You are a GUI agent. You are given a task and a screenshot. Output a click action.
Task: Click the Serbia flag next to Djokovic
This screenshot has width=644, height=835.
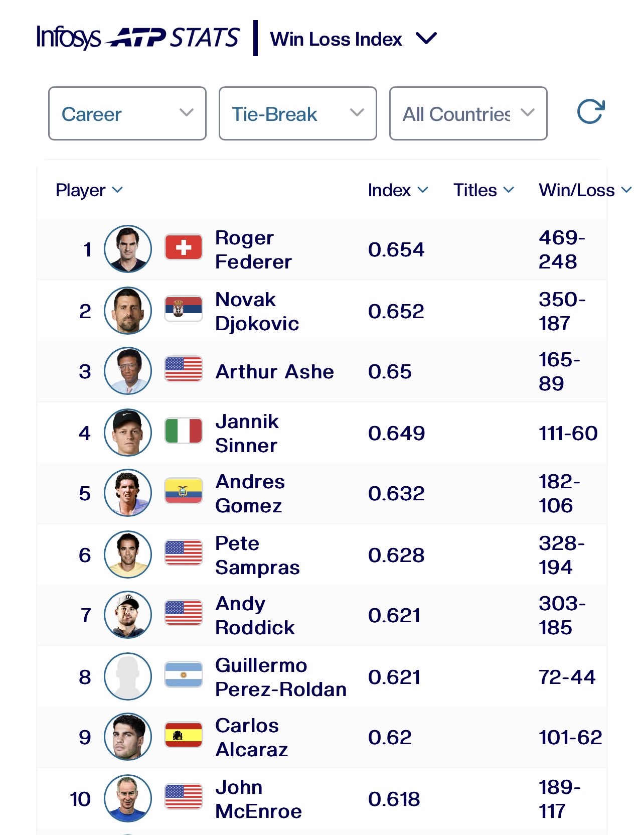pos(184,309)
